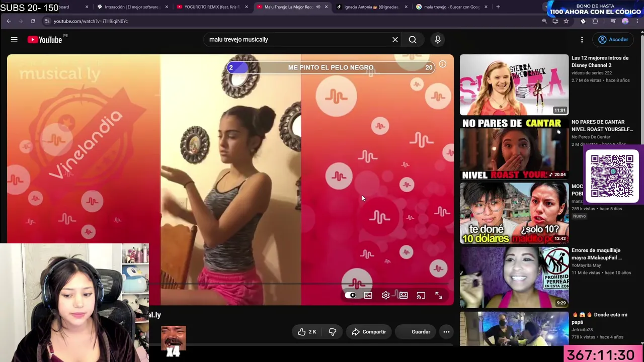The height and width of the screenshot is (362, 644).
Task: Toggle the autoplay switch in the player
Action: [x=351, y=296]
